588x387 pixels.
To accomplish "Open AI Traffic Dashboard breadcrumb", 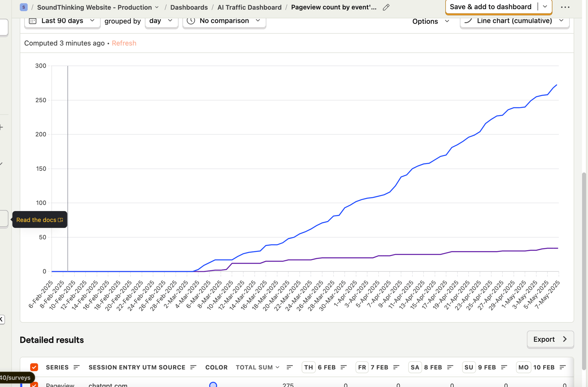I will pos(249,7).
